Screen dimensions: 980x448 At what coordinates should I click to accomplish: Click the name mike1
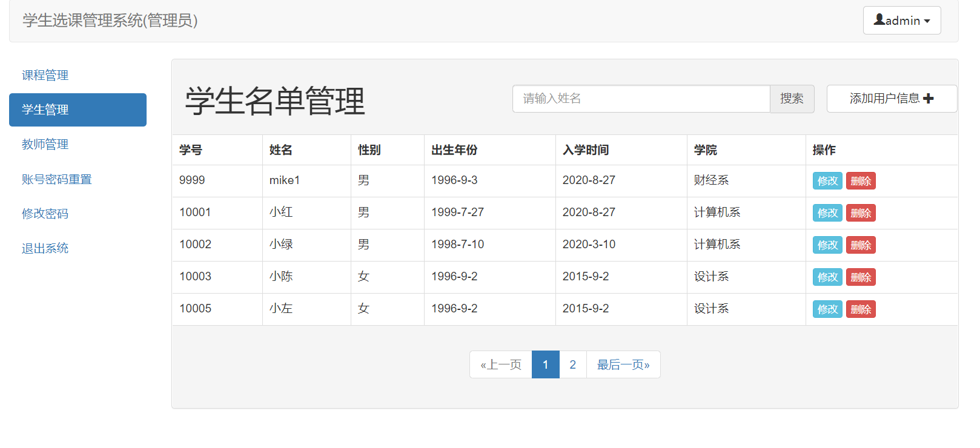click(x=285, y=180)
